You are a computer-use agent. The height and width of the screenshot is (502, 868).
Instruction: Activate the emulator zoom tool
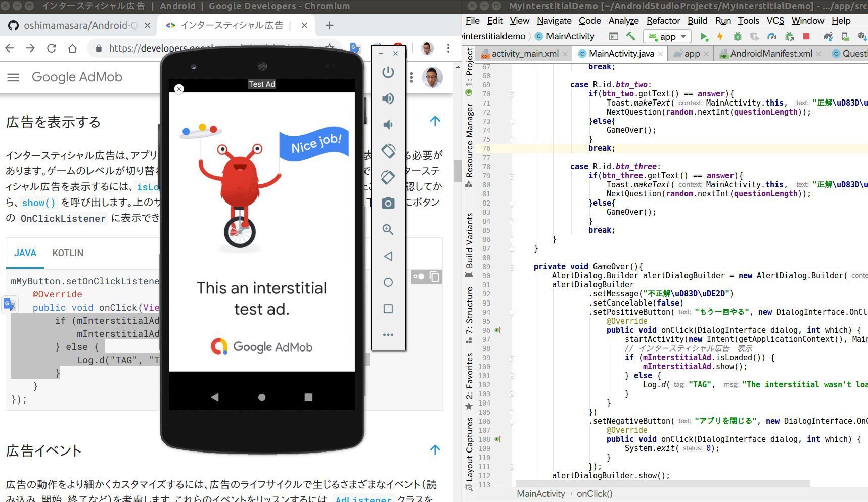click(388, 230)
